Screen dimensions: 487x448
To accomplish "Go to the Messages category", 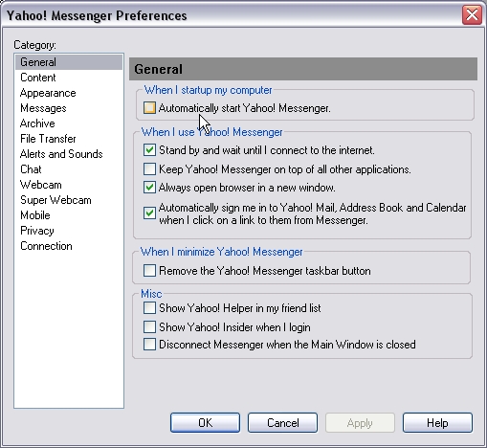I will (x=69, y=108).
